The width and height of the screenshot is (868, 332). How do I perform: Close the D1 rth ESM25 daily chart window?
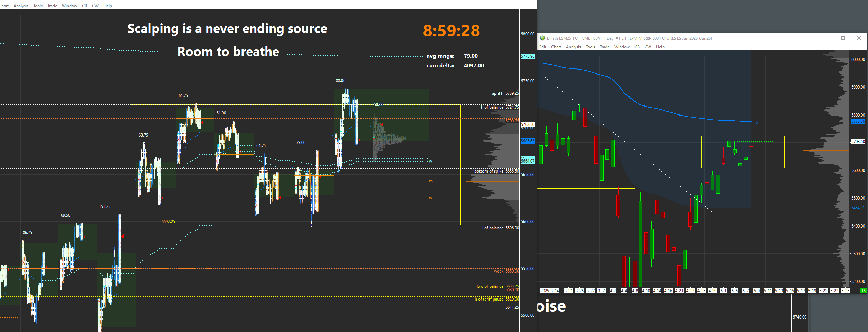pos(859,38)
